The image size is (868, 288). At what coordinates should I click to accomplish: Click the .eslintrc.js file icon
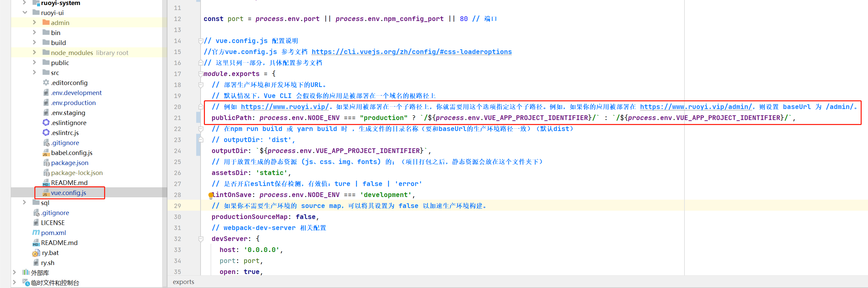(x=46, y=133)
